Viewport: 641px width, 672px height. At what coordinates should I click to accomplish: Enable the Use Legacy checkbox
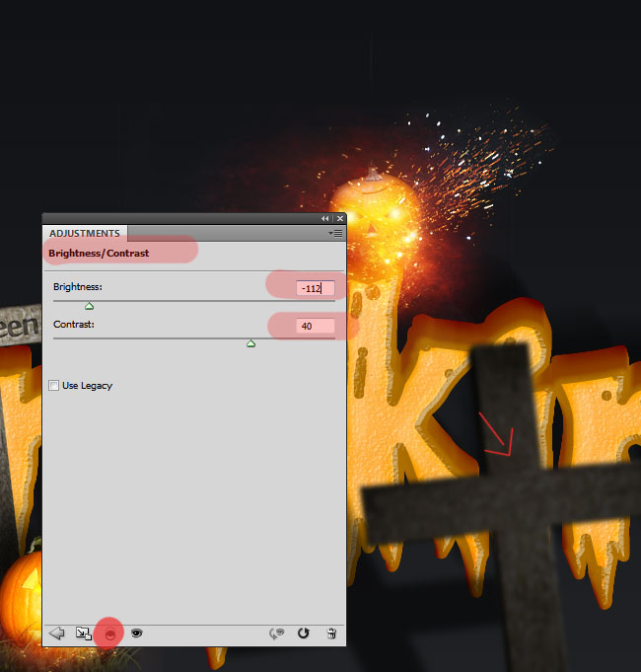(x=54, y=385)
